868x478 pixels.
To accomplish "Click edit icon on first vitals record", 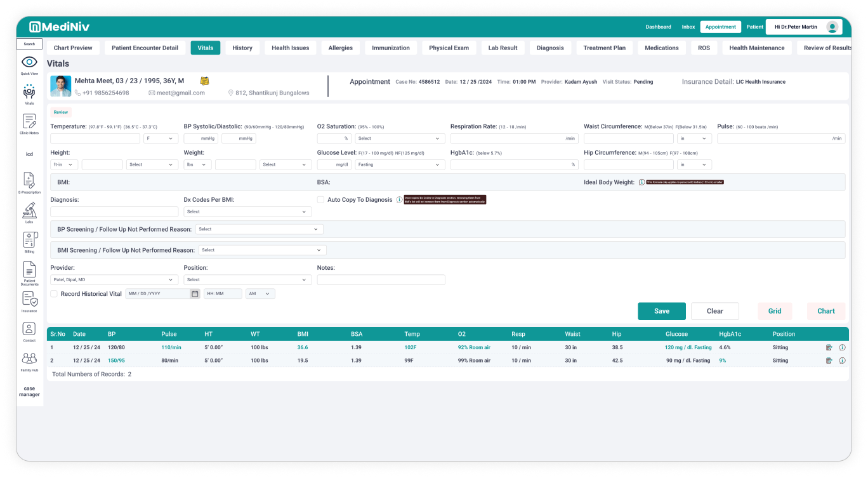I will [829, 348].
